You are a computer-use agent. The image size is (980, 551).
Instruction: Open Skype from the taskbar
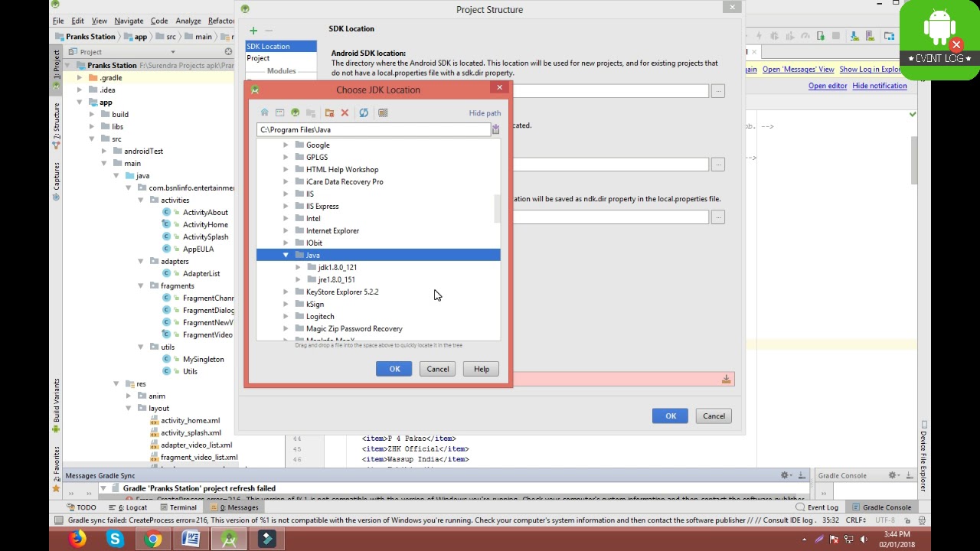coord(115,539)
